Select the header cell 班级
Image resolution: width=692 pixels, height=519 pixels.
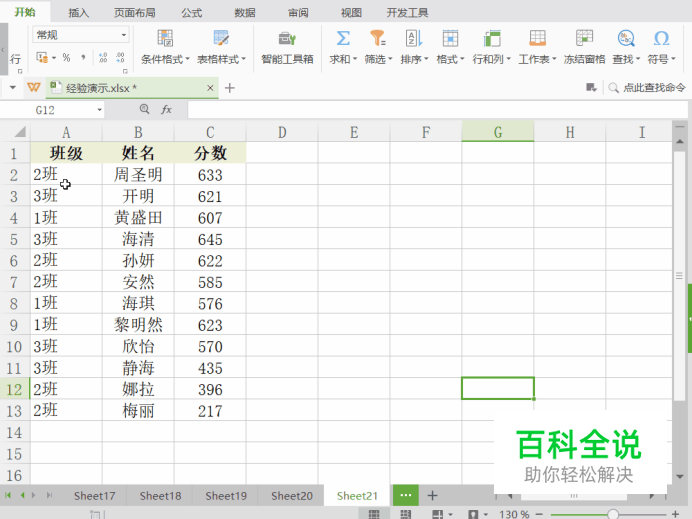[66, 153]
